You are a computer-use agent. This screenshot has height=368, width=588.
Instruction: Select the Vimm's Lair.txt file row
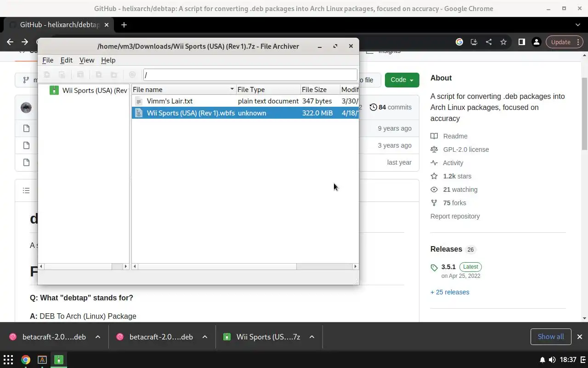click(x=245, y=101)
